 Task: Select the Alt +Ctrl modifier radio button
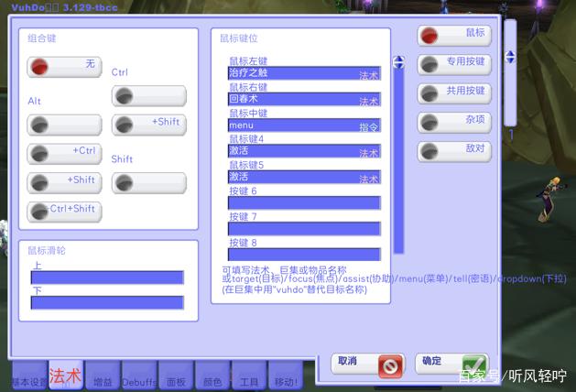click(x=64, y=154)
